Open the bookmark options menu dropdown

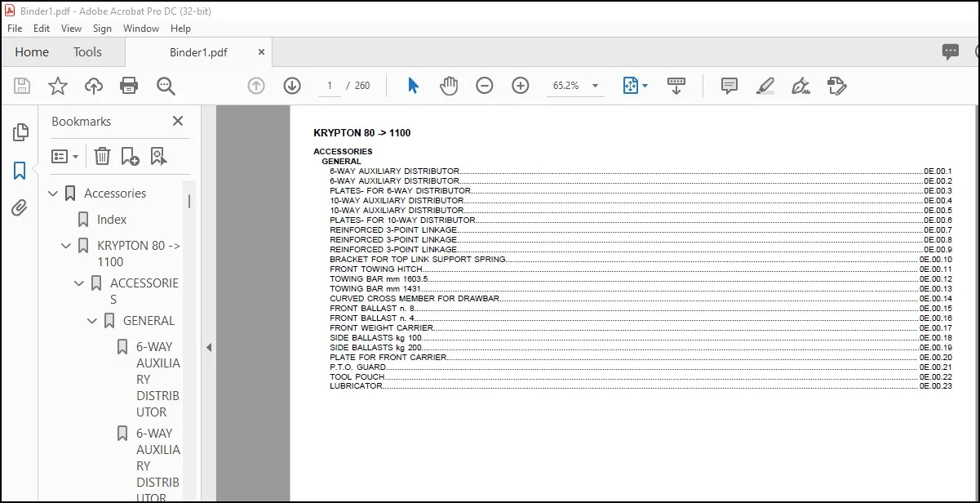[65, 156]
